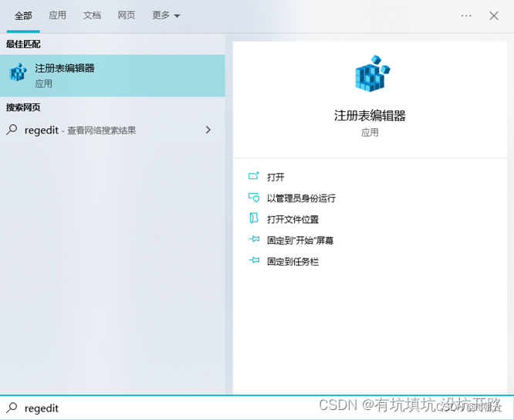
Task: Click the large Registry Editor icon in preview
Action: [x=373, y=73]
